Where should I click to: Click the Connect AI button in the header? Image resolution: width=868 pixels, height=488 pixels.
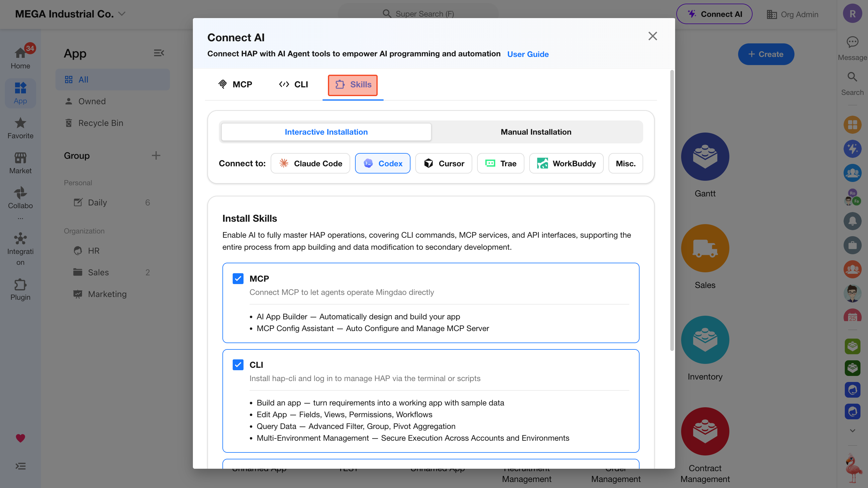pyautogui.click(x=714, y=14)
